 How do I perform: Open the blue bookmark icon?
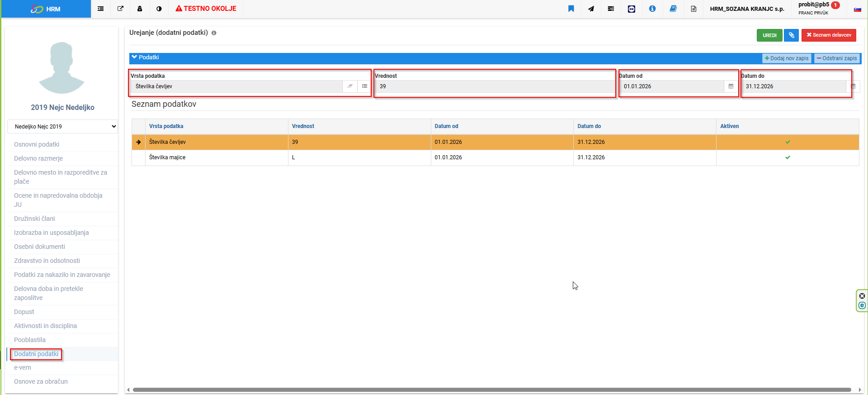click(571, 9)
